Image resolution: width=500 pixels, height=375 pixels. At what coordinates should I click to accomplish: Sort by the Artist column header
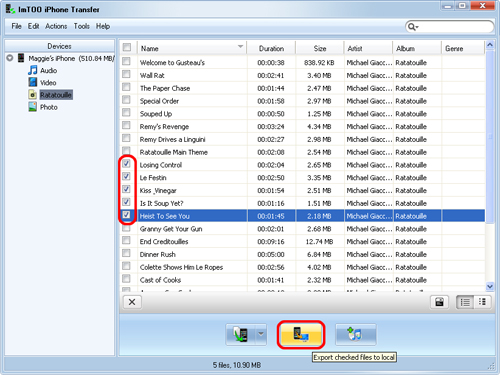[x=368, y=48]
